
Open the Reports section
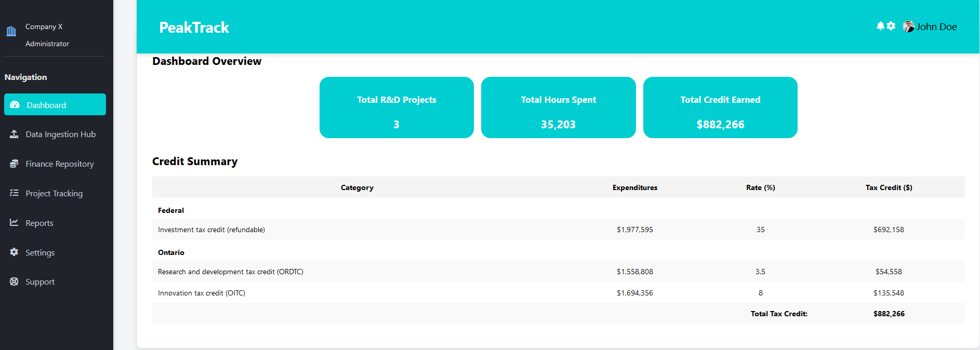tap(39, 223)
